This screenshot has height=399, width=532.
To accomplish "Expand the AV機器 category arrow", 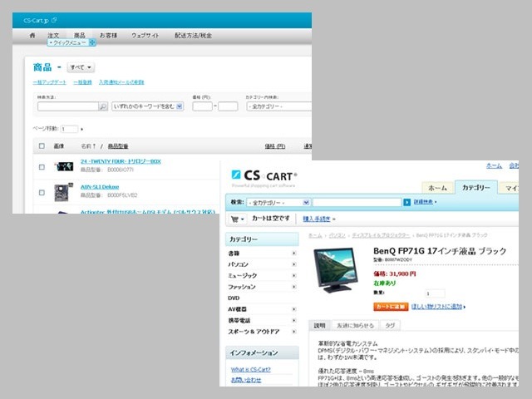I will [293, 309].
